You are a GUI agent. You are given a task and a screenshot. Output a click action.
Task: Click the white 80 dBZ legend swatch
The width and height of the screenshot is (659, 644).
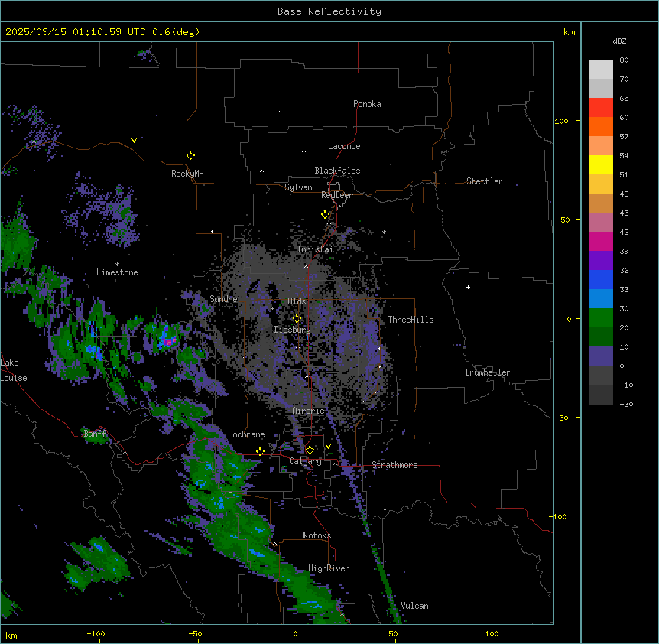click(x=601, y=70)
